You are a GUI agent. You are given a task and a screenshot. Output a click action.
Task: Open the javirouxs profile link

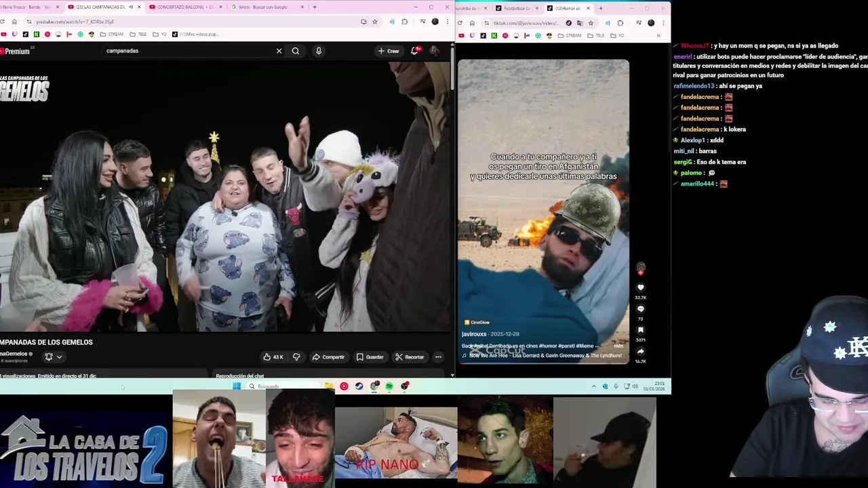[474, 334]
